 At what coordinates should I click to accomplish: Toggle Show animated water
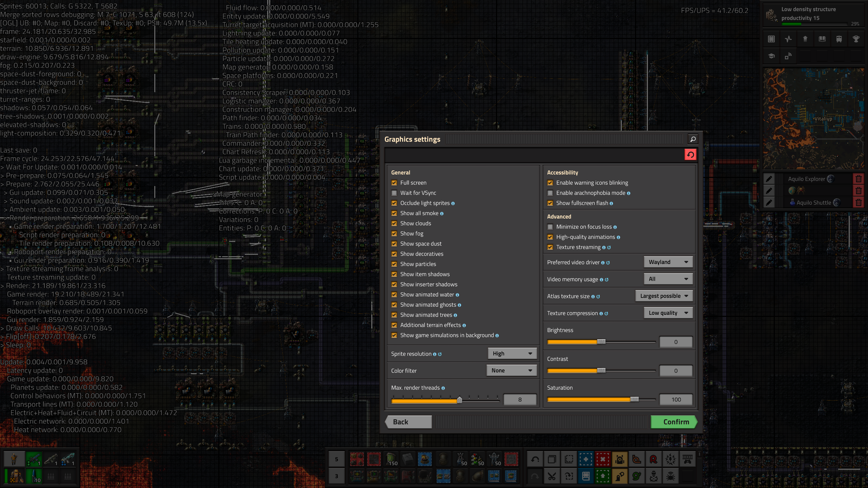tap(394, 294)
